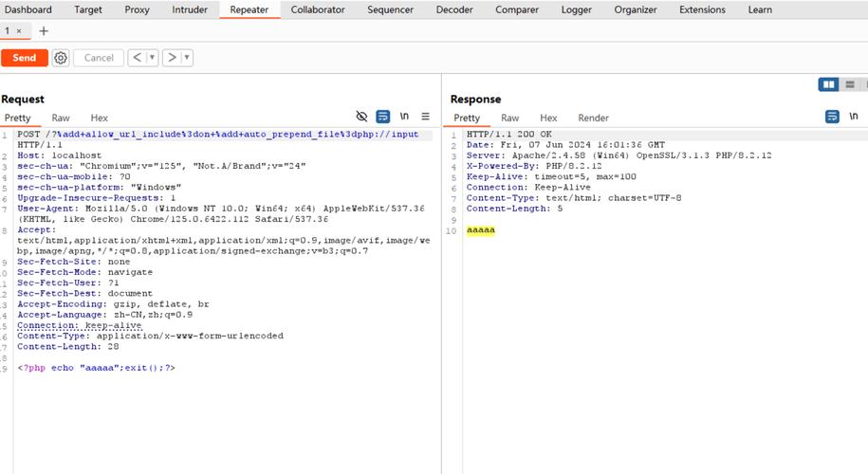868x474 pixels.
Task: Select the Repeater tab
Action: pos(249,9)
